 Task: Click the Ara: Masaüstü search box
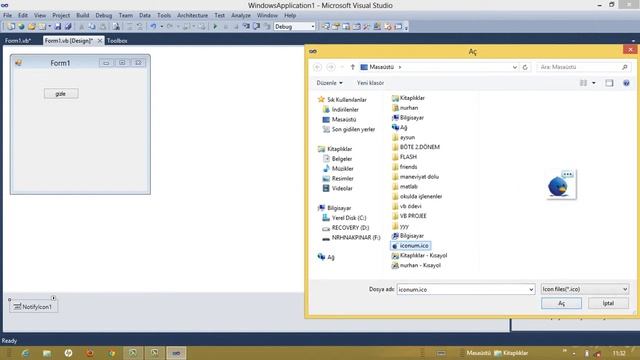click(584, 67)
